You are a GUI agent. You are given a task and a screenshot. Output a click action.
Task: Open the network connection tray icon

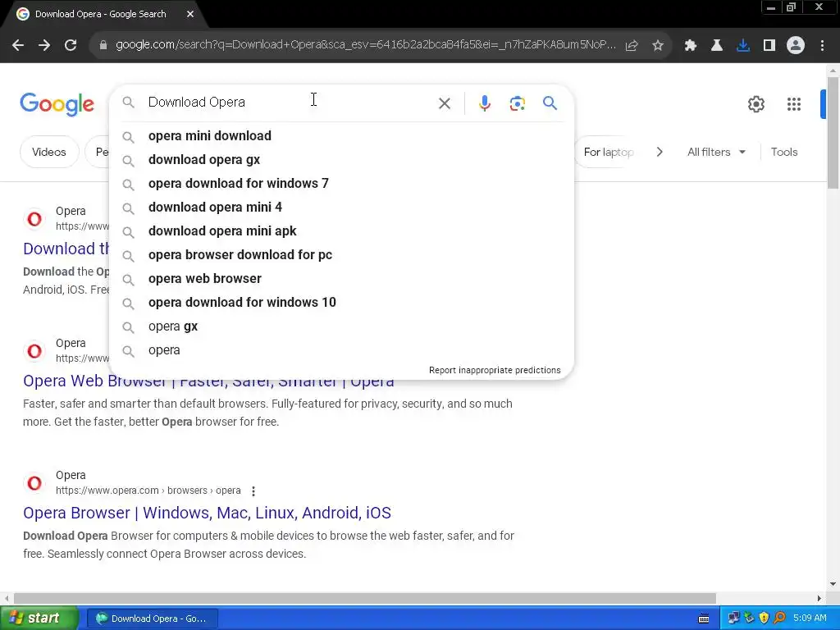tap(733, 618)
